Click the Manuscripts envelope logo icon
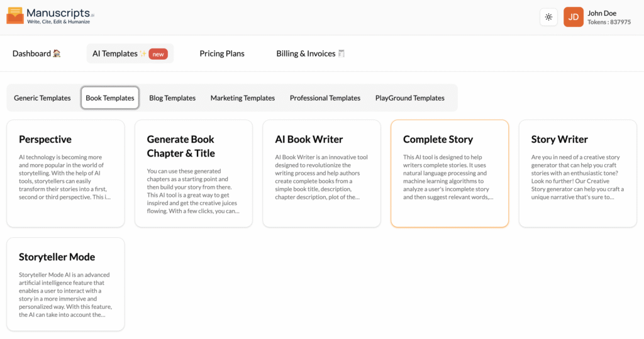The image size is (644, 339). (x=15, y=16)
